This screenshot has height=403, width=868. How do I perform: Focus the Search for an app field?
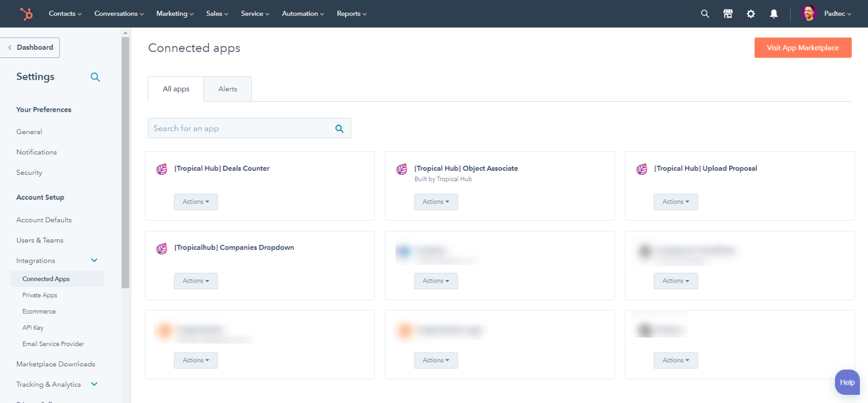(x=249, y=128)
